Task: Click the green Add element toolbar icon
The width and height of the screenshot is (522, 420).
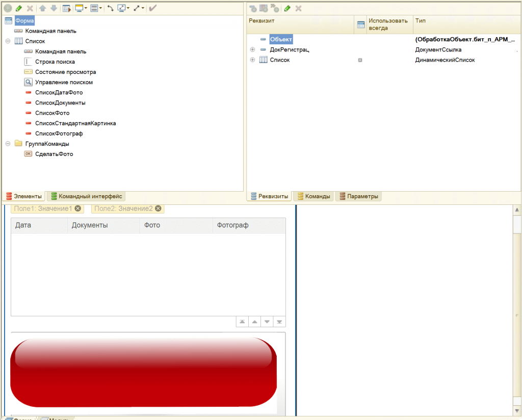Action: [8, 8]
